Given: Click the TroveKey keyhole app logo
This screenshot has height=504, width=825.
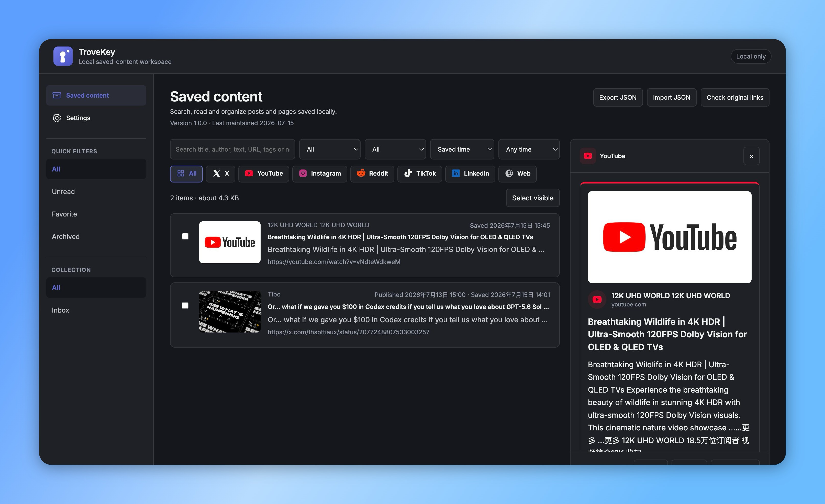Looking at the screenshot, I should click(63, 56).
